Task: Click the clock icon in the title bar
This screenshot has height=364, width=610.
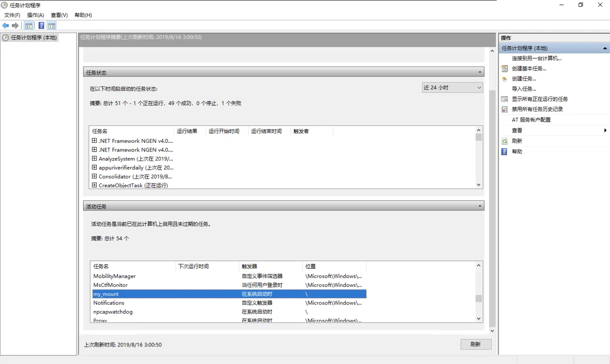Action: pyautogui.click(x=5, y=5)
